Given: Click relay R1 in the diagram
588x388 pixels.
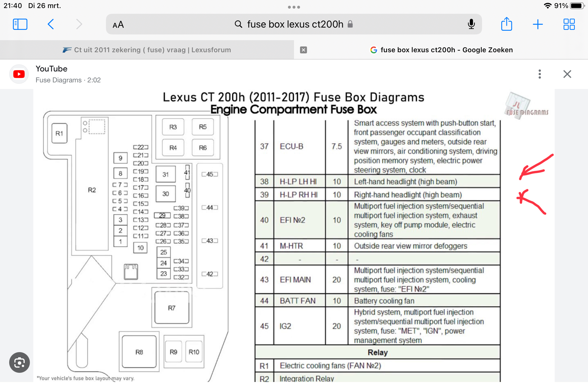Looking at the screenshot, I should click(59, 133).
